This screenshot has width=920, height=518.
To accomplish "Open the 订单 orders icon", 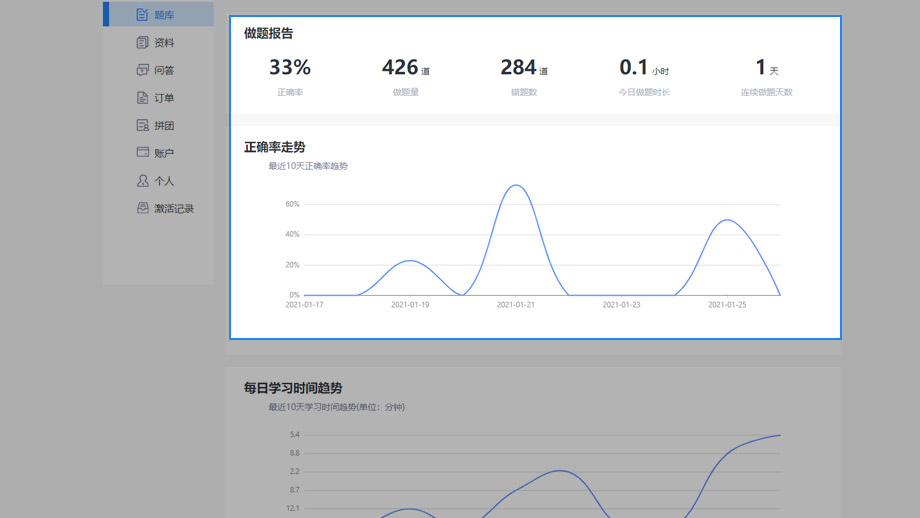I will click(x=142, y=98).
